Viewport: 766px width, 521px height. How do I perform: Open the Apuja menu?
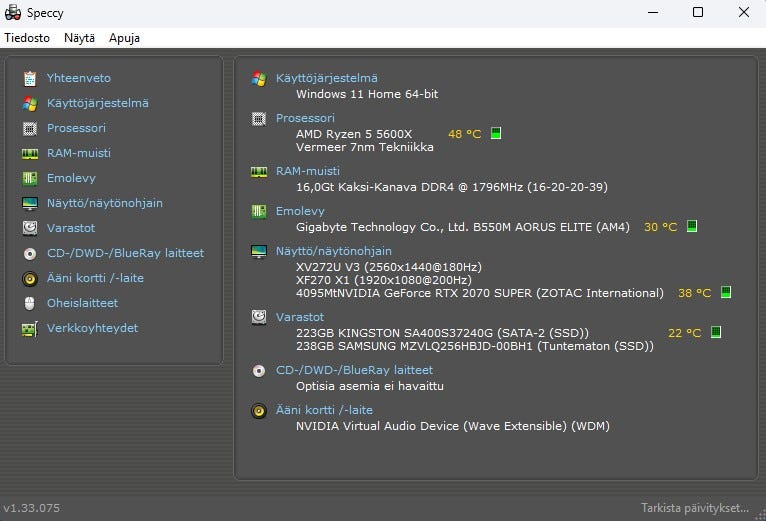click(124, 38)
